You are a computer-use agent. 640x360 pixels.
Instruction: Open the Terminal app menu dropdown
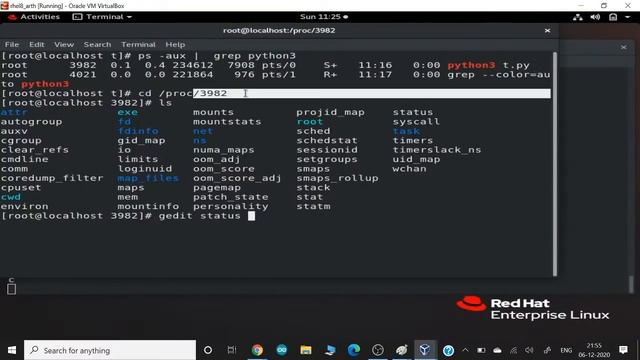[102, 17]
